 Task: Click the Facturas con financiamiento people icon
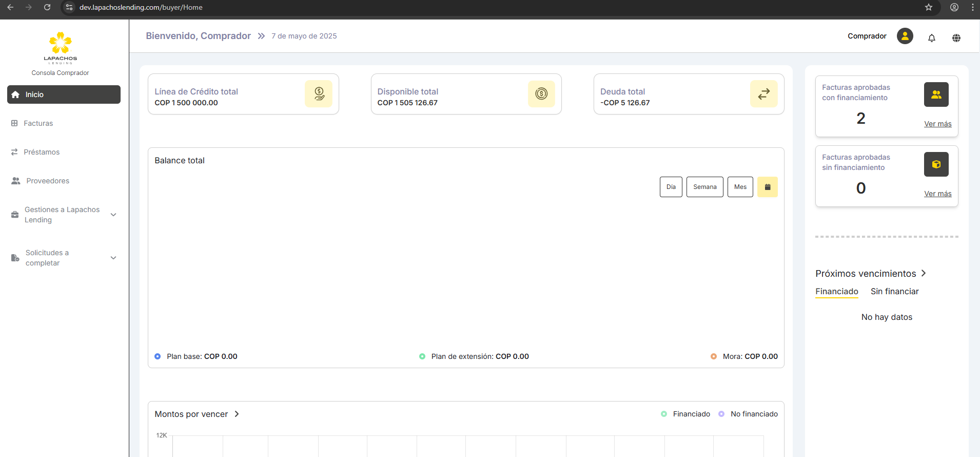point(936,94)
